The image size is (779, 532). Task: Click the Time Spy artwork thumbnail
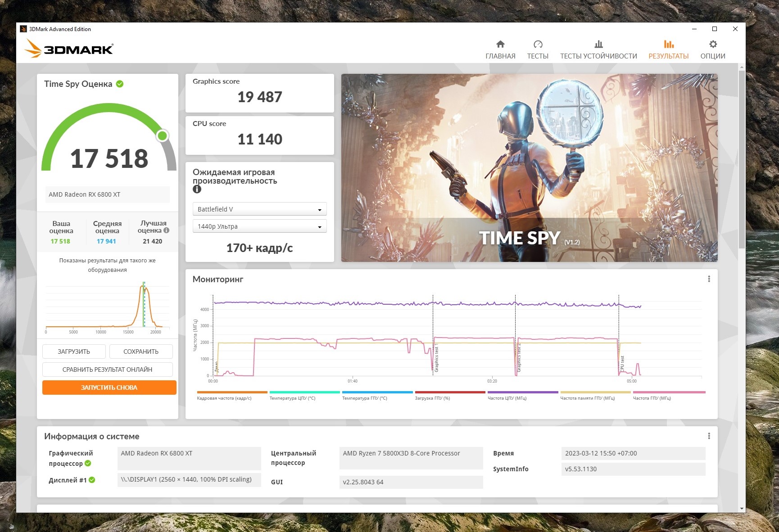530,168
